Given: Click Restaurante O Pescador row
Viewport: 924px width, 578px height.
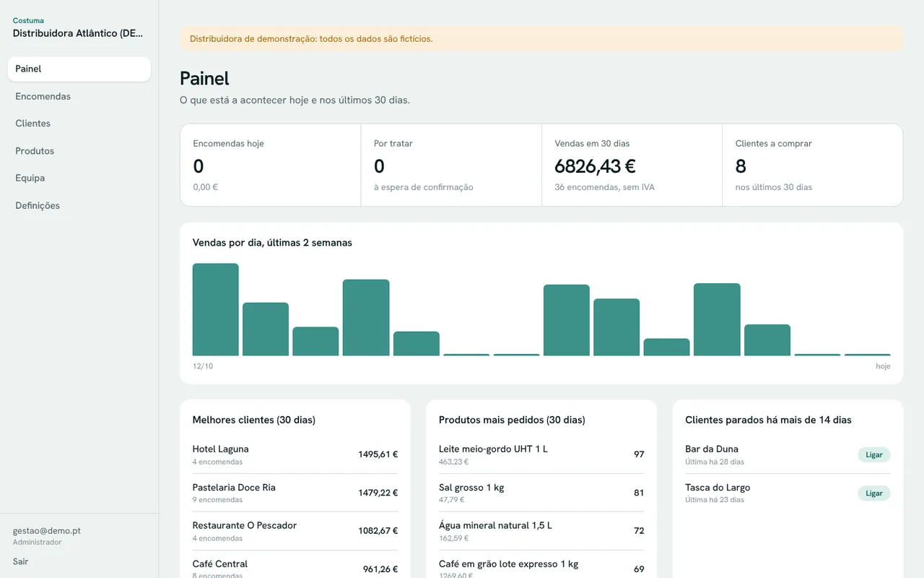Looking at the screenshot, I should 295,531.
